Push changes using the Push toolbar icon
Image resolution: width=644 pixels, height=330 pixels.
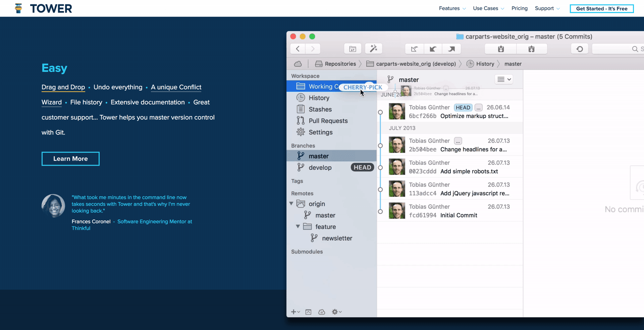[451, 49]
